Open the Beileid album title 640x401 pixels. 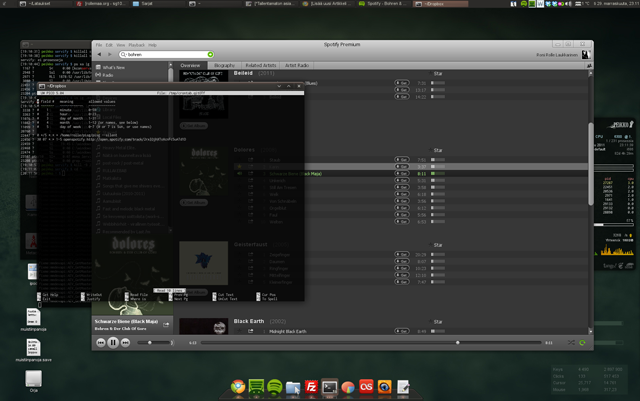(x=243, y=73)
